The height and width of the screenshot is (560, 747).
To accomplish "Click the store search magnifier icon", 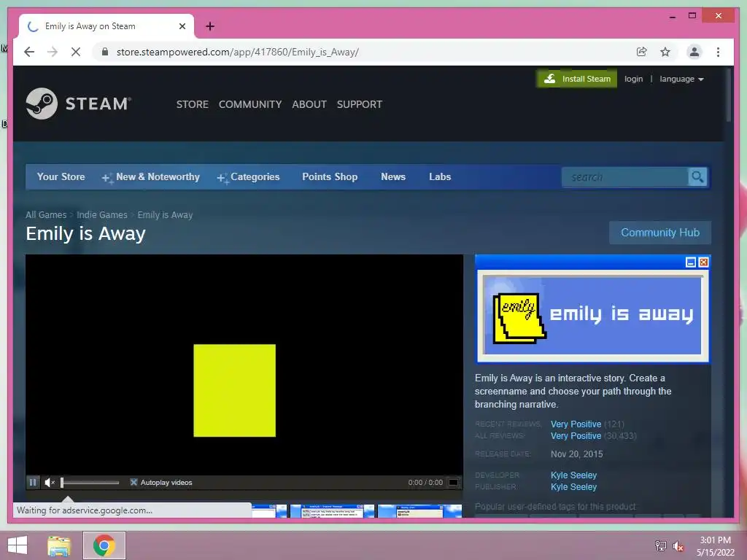I will pyautogui.click(x=697, y=177).
